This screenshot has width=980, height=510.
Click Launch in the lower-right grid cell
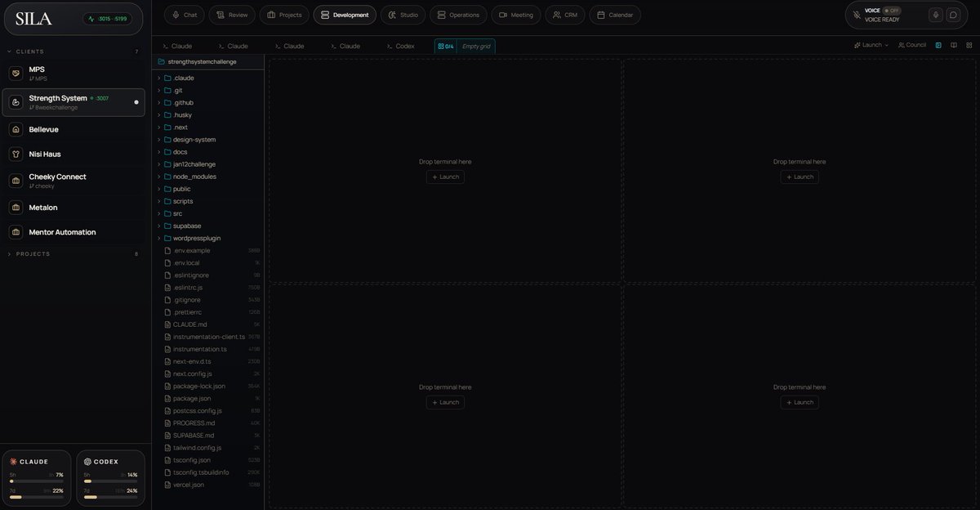point(800,402)
